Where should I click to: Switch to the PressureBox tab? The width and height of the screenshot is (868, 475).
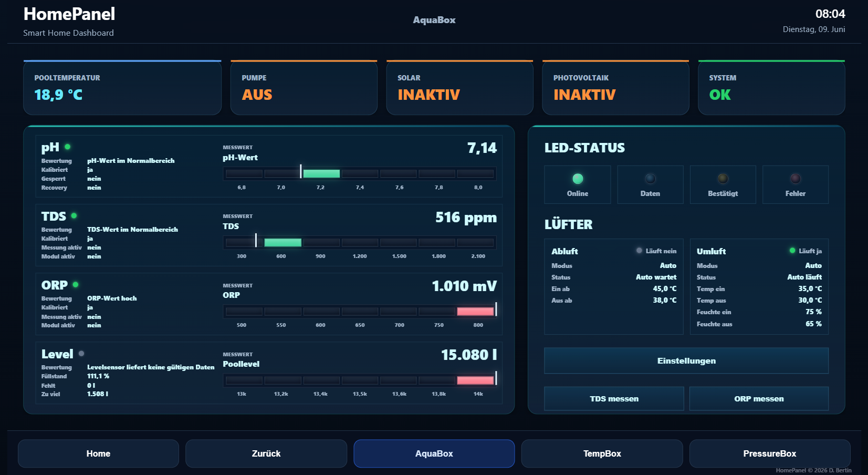click(x=770, y=453)
